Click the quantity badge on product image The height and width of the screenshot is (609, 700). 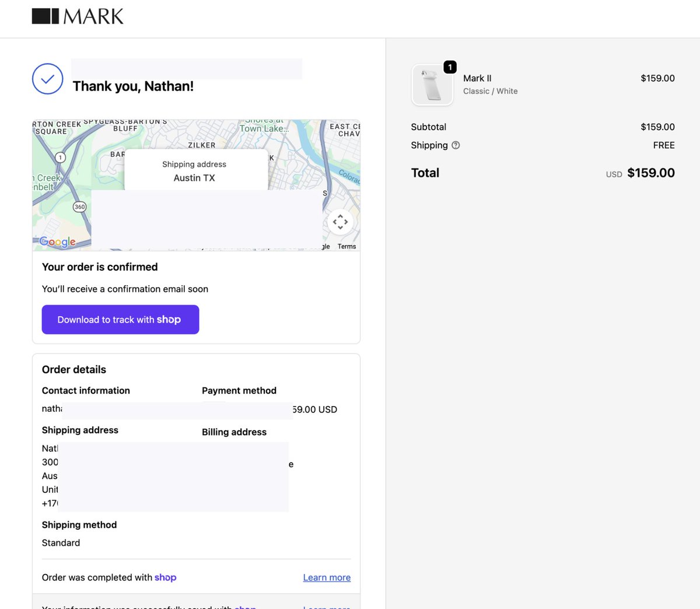[x=450, y=67]
